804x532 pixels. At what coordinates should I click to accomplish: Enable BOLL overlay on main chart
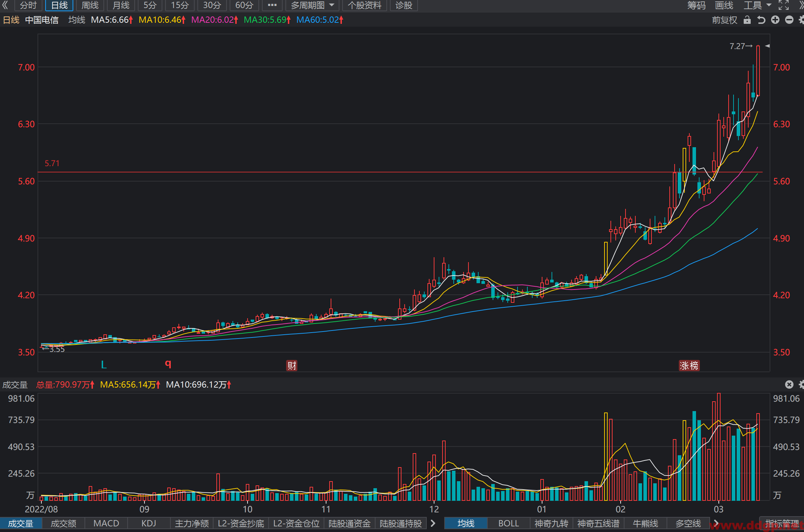[x=508, y=523]
